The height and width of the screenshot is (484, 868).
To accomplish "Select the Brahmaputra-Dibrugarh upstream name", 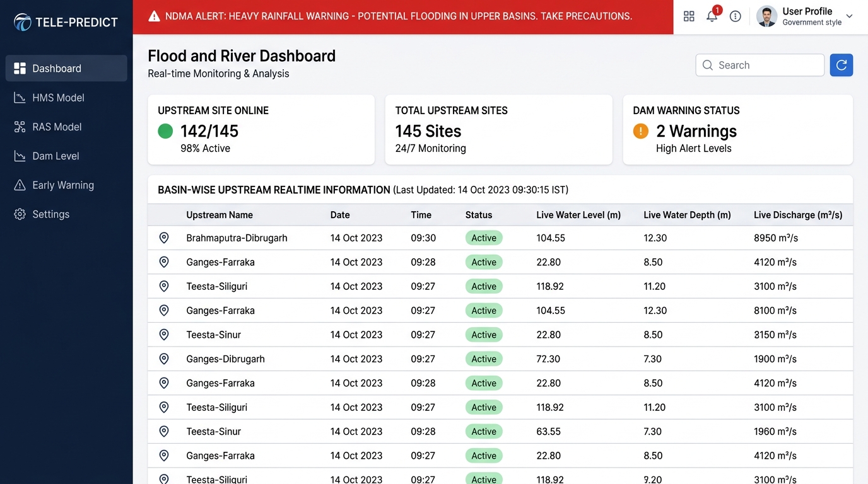I will (x=237, y=238).
